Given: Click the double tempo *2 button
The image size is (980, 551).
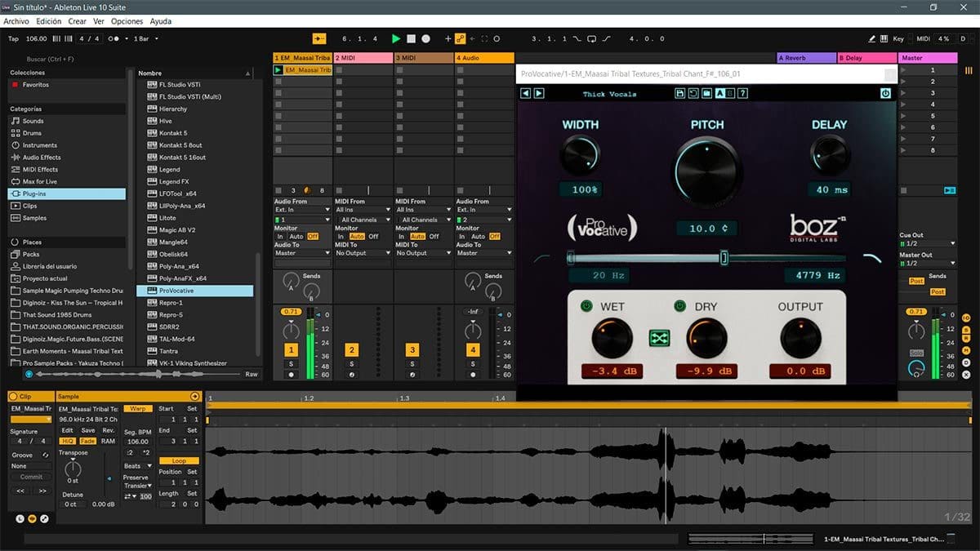Looking at the screenshot, I should [x=146, y=452].
